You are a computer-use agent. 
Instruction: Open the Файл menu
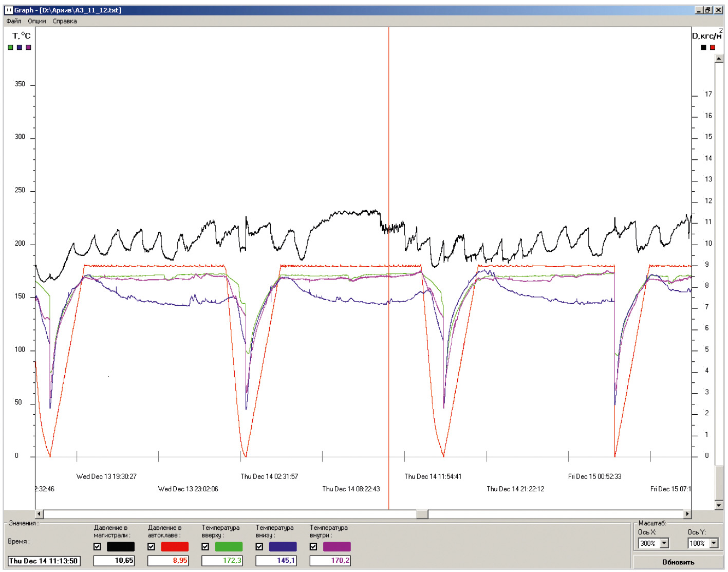[14, 21]
